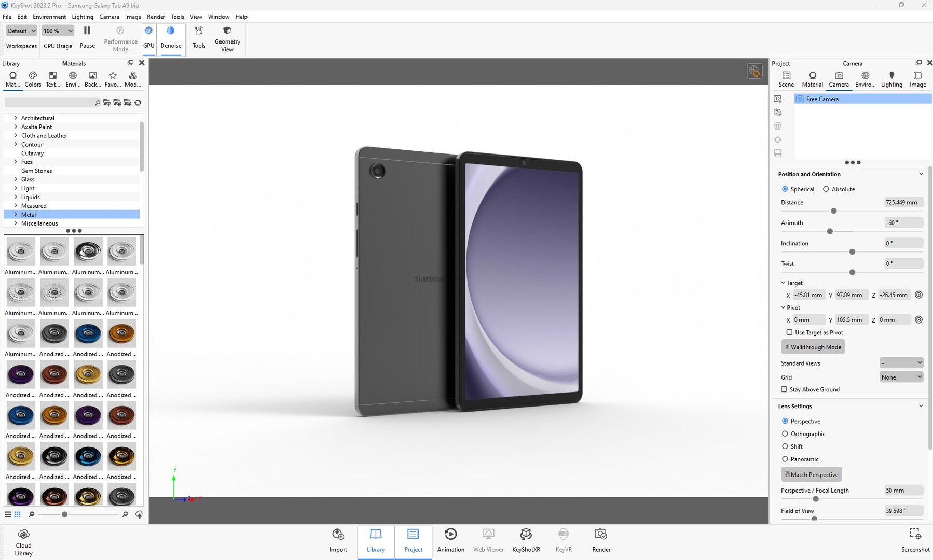Image resolution: width=933 pixels, height=560 pixels.
Task: Collapse the Lens Settings section
Action: coord(921,406)
